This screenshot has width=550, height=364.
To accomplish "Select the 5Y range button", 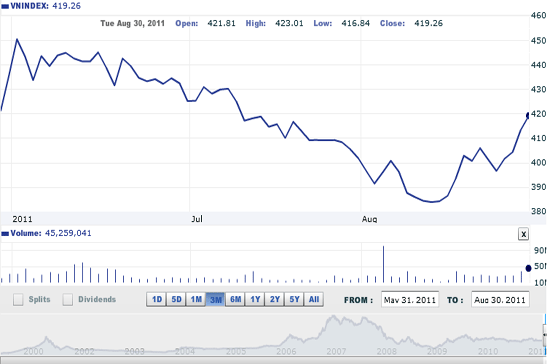I will pos(294,299).
